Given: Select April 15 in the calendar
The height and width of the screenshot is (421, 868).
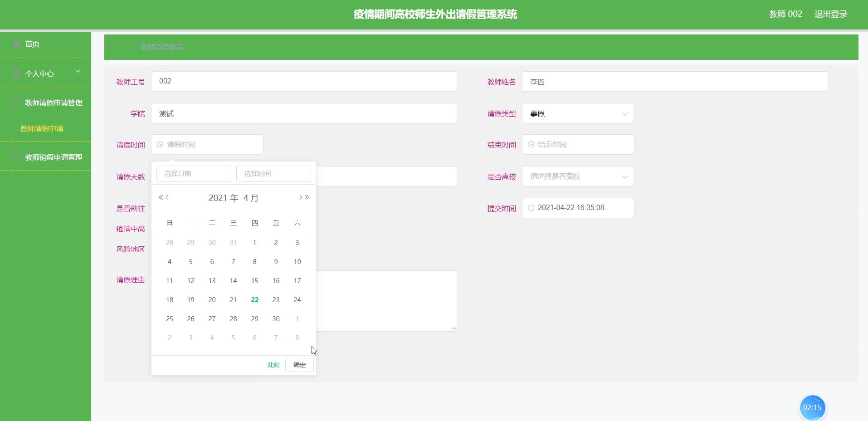Looking at the screenshot, I should 254,281.
